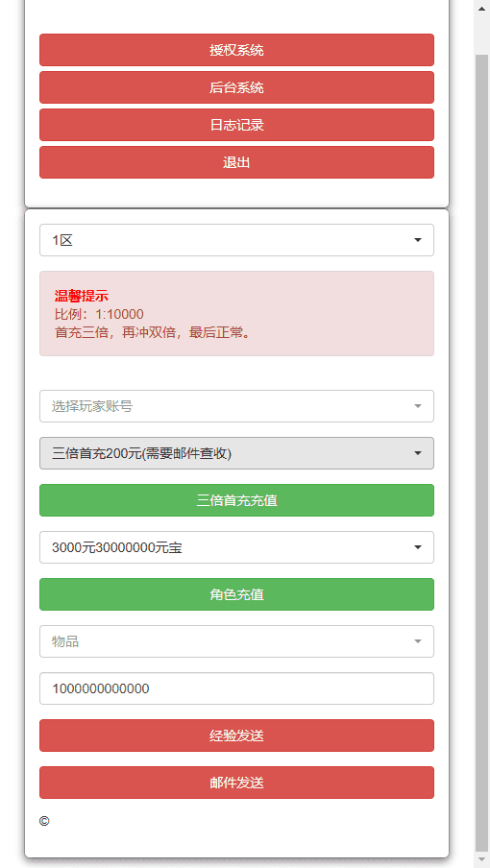Click the 邮件发送 send mail button
490x868 pixels.
pos(236,783)
